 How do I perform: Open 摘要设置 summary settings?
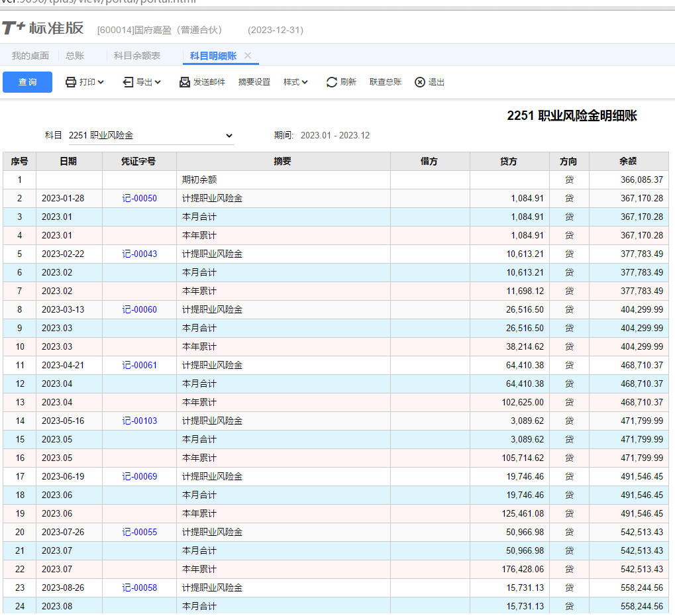[x=254, y=82]
